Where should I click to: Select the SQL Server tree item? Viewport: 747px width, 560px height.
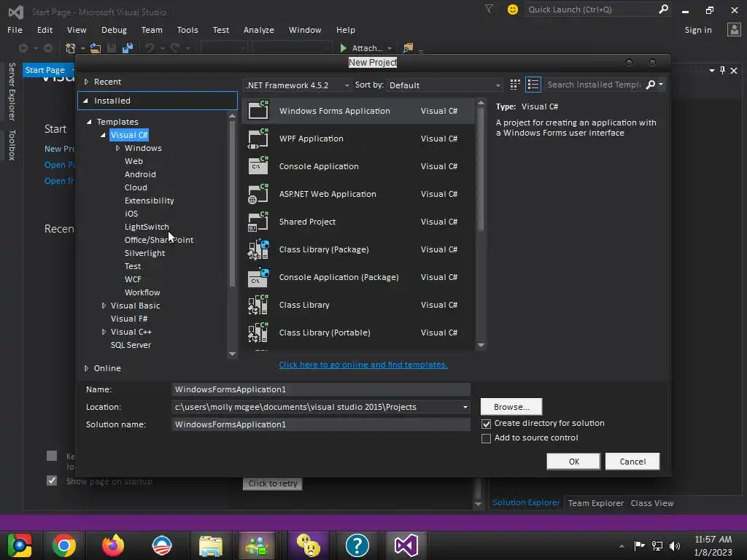pos(131,345)
